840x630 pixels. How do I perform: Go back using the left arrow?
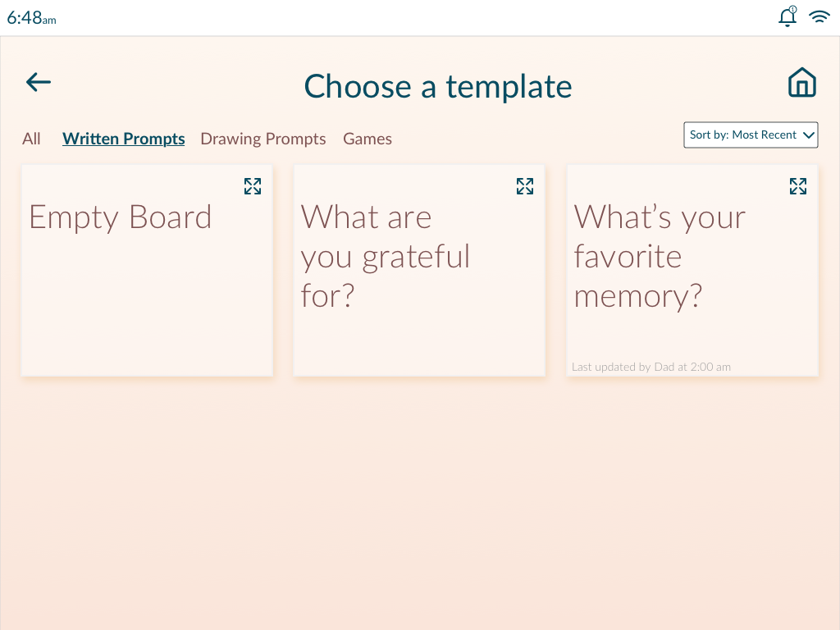click(39, 82)
